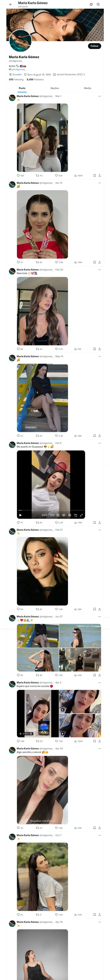This screenshot has width=110, height=980.
Task: Open the Jan 13 post photo
Action: tap(43, 224)
